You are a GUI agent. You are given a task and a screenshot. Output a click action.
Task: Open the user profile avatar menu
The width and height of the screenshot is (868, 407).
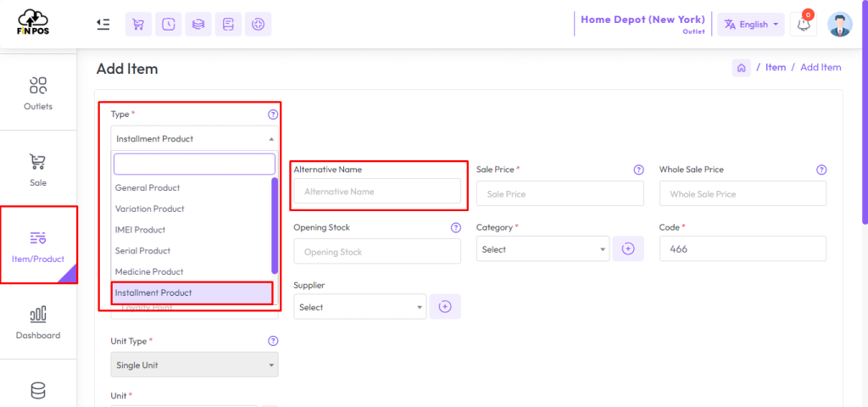(840, 25)
